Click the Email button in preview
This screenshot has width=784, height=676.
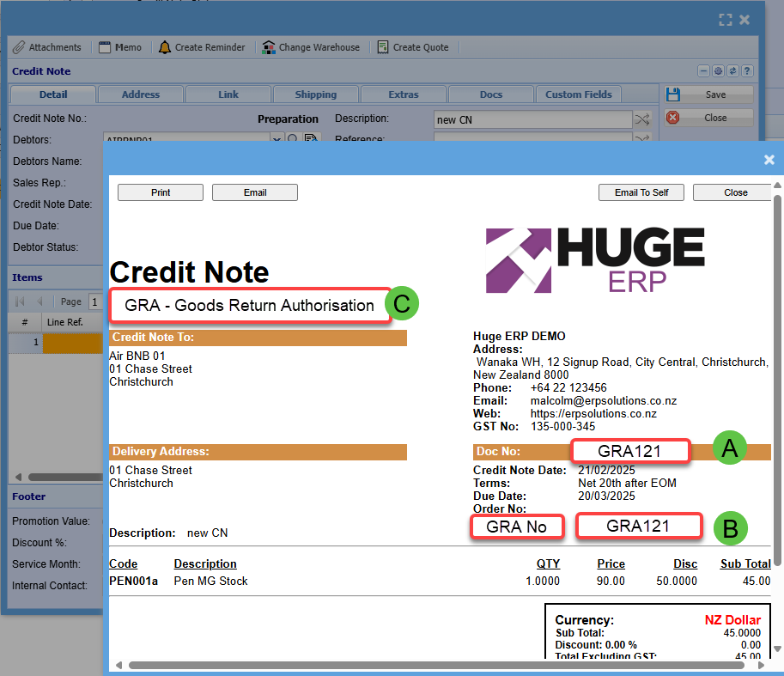[255, 192]
